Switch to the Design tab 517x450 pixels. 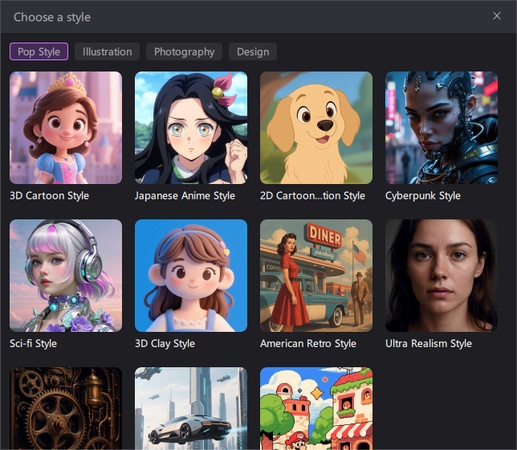tap(253, 52)
